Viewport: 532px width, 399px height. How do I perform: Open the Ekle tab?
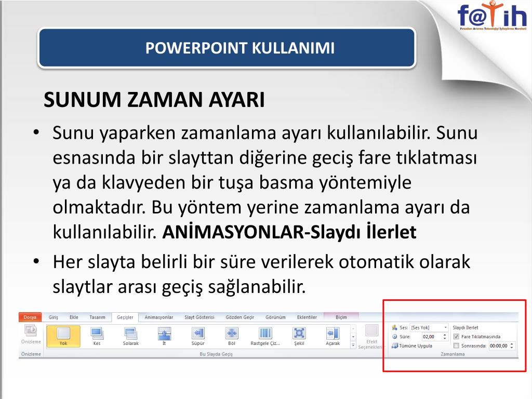tap(74, 317)
